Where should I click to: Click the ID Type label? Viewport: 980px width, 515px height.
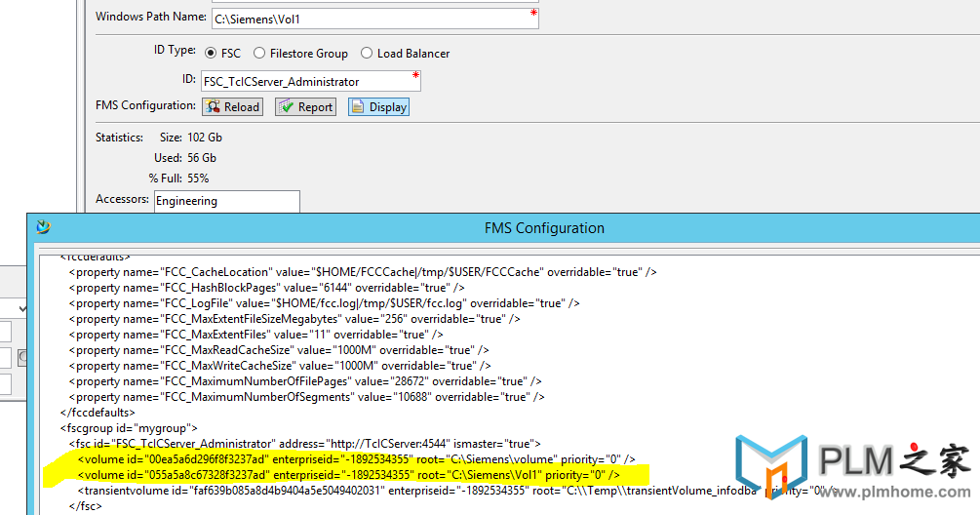pos(175,50)
